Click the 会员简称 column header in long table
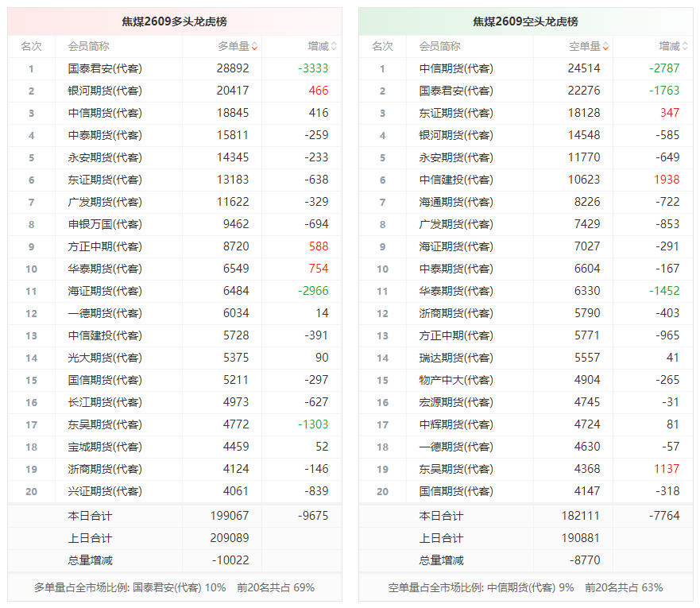700x608 pixels. 88,46
